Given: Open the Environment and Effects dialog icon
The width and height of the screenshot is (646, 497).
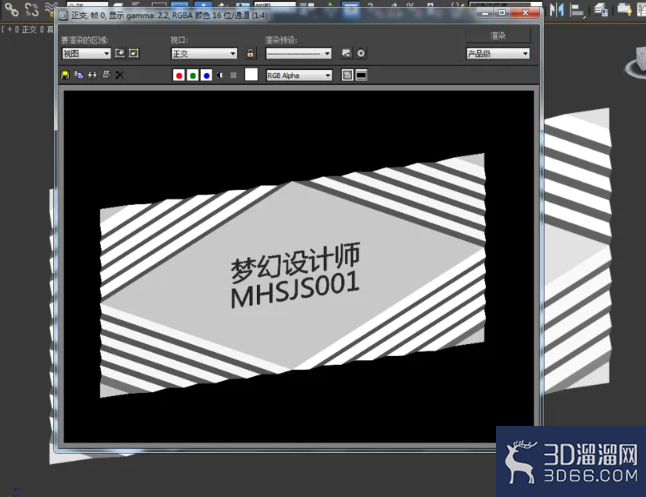Looking at the screenshot, I should (361, 53).
